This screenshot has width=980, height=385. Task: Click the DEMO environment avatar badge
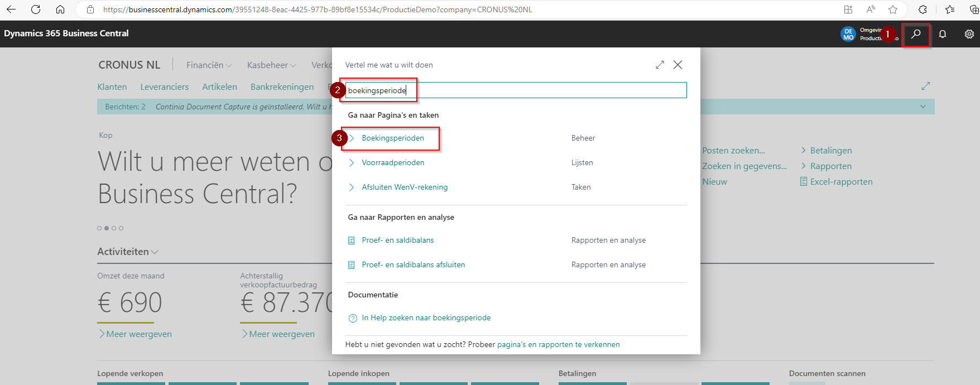point(848,34)
